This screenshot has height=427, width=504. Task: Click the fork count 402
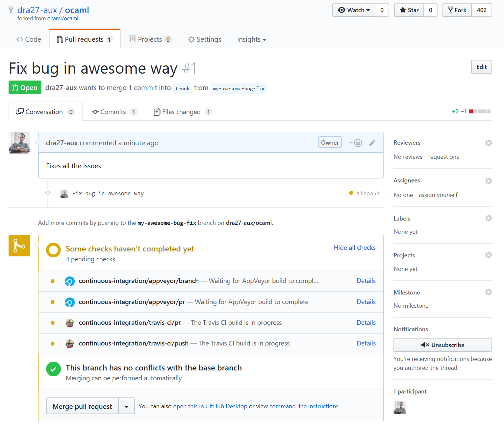(x=482, y=10)
